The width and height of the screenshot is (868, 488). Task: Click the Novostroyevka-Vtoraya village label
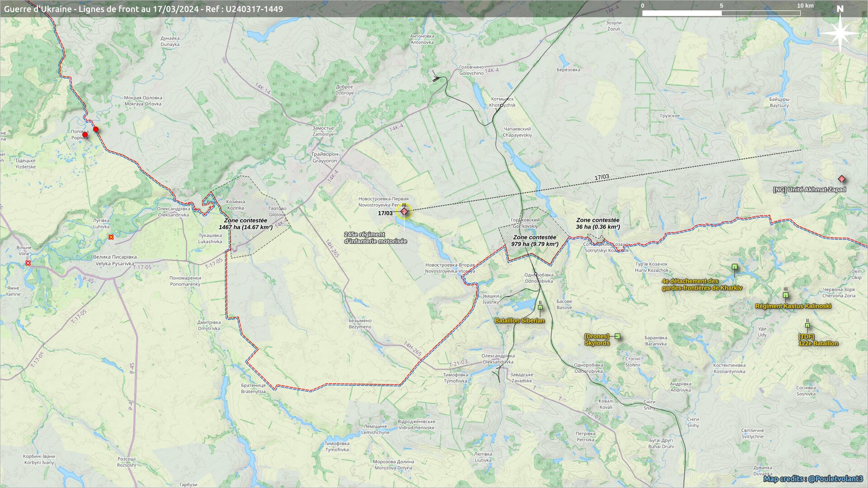point(450,268)
